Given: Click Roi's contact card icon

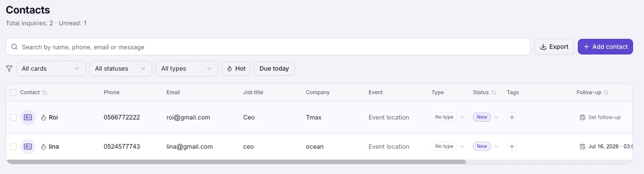Looking at the screenshot, I should [x=28, y=117].
